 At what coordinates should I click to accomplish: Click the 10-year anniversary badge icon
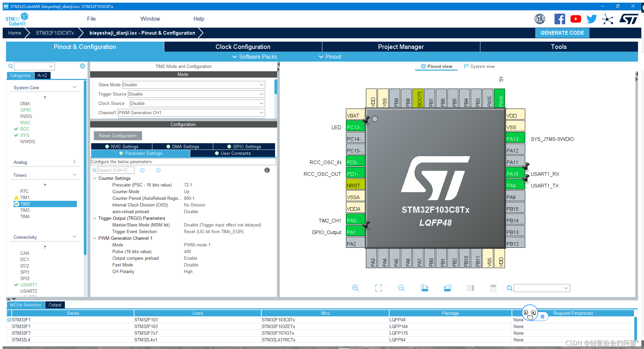[x=540, y=19]
